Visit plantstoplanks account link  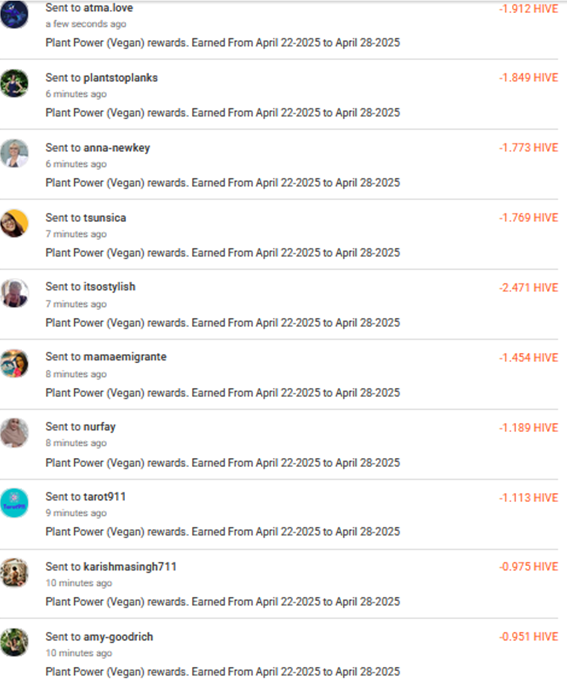pos(120,78)
